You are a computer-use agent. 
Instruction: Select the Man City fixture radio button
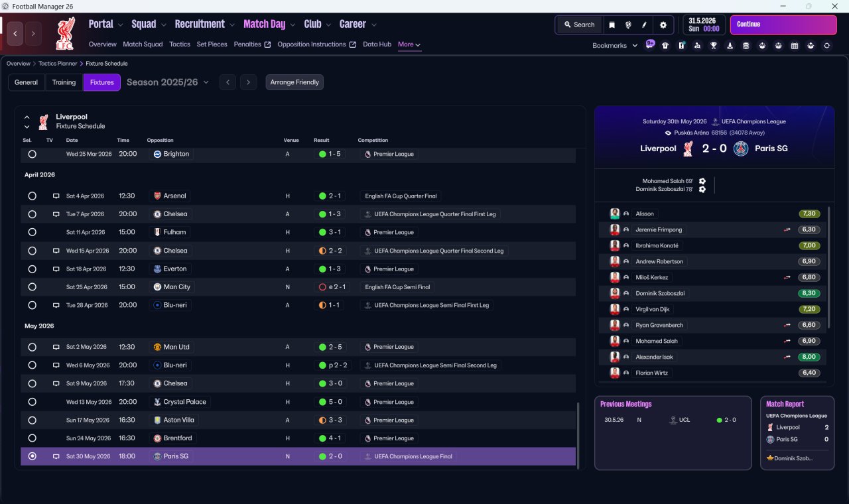pyautogui.click(x=32, y=287)
